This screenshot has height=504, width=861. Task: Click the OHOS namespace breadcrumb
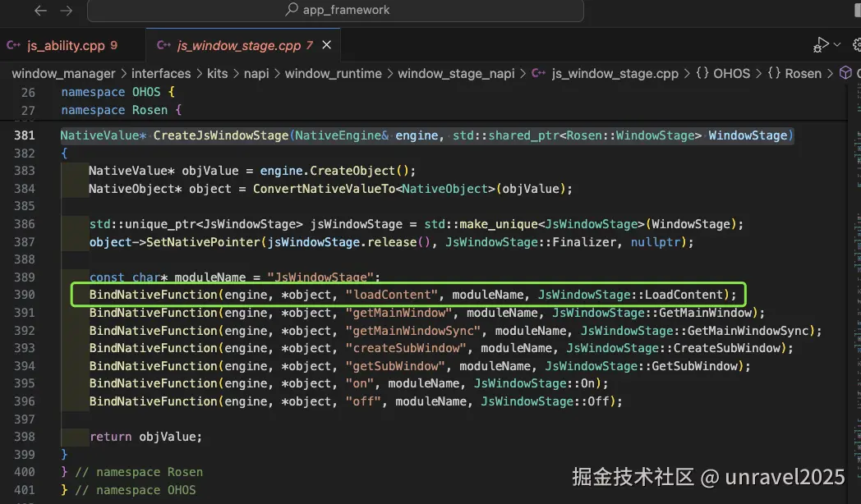[x=731, y=74]
